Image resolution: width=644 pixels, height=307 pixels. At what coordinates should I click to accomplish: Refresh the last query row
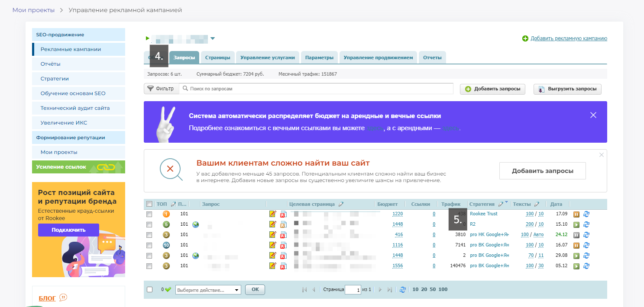[587, 266]
